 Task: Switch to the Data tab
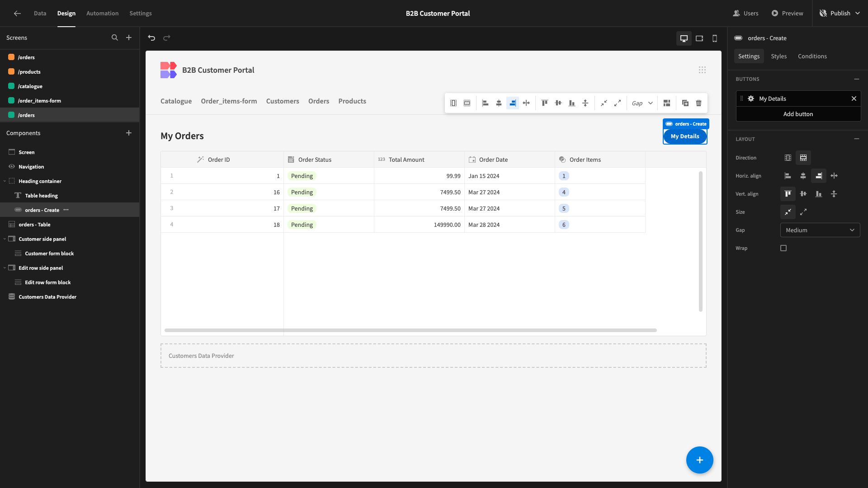click(x=40, y=14)
